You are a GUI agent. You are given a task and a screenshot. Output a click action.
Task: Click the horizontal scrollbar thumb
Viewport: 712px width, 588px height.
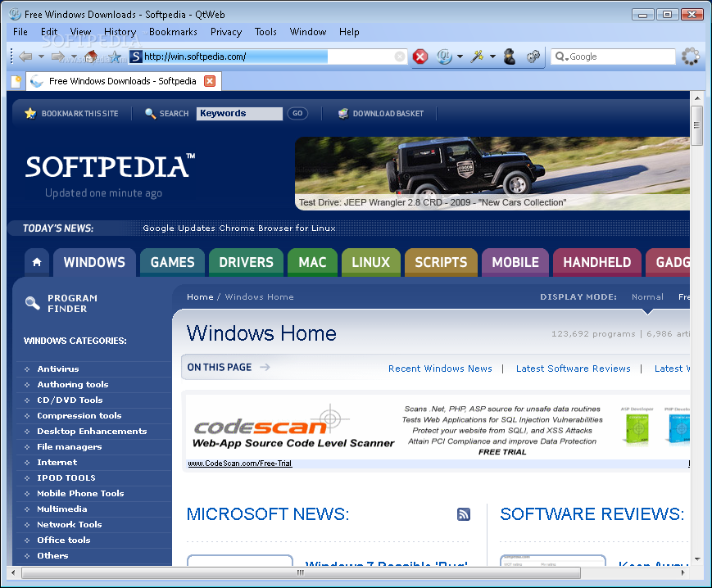point(301,572)
